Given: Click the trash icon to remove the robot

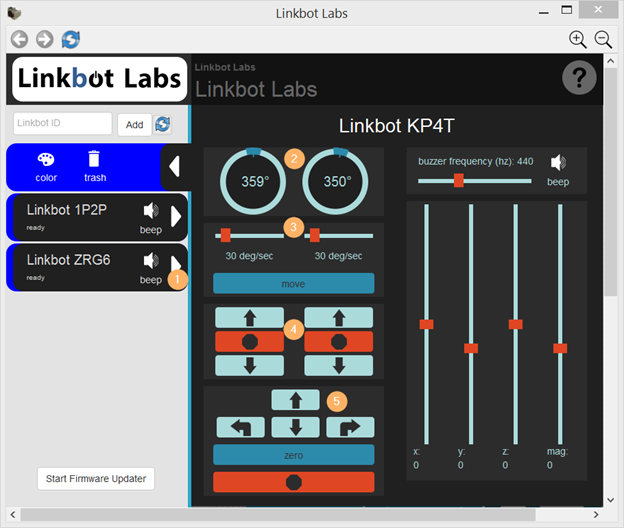Looking at the screenshot, I should coord(95,168).
